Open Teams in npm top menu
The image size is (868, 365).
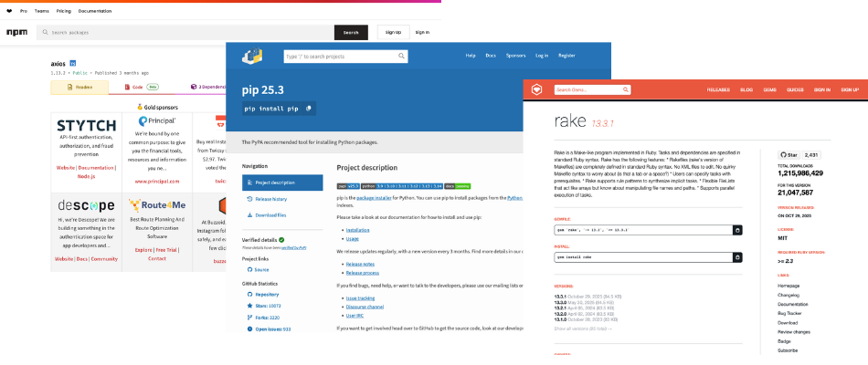41,11
